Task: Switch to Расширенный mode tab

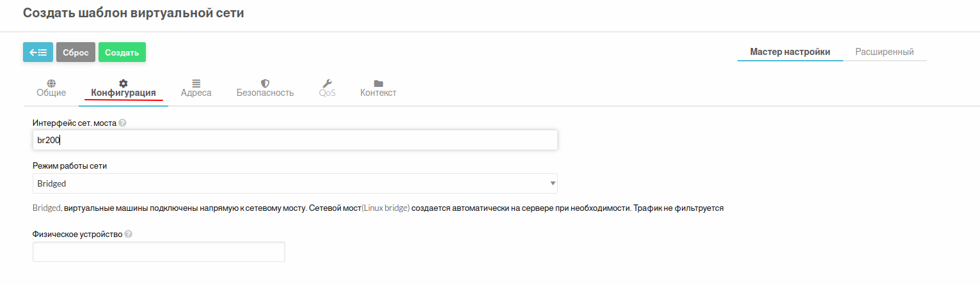Action: click(885, 52)
